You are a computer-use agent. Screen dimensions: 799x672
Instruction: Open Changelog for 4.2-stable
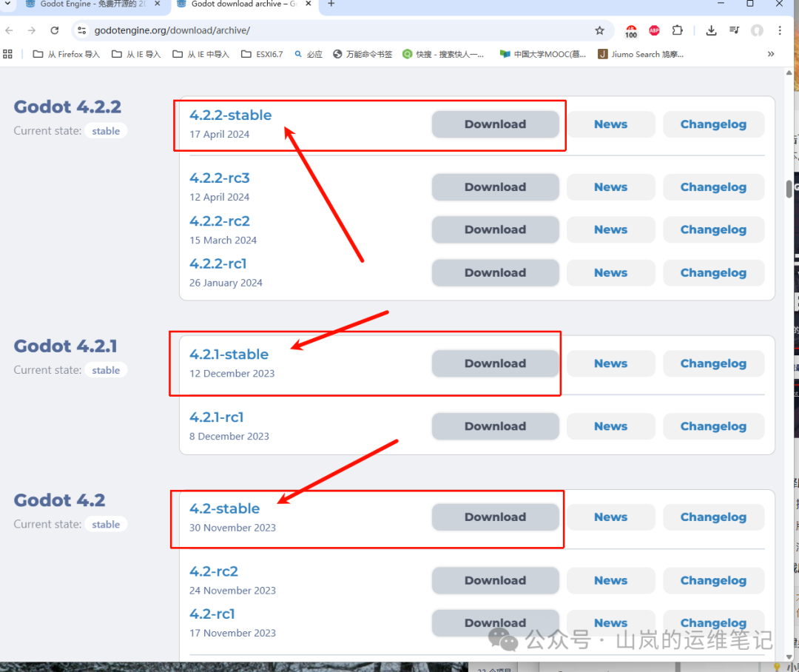coord(713,517)
